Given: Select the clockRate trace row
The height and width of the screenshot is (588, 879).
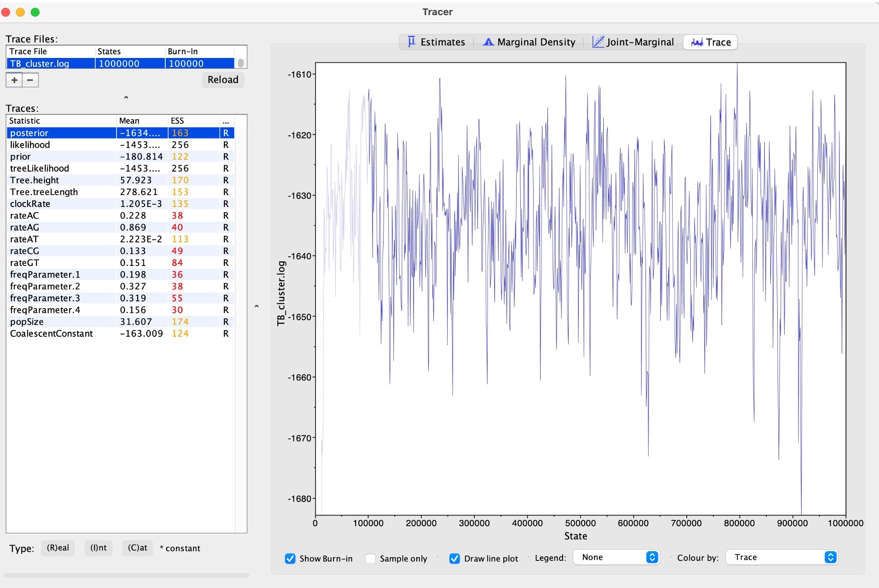Looking at the screenshot, I should point(30,204).
